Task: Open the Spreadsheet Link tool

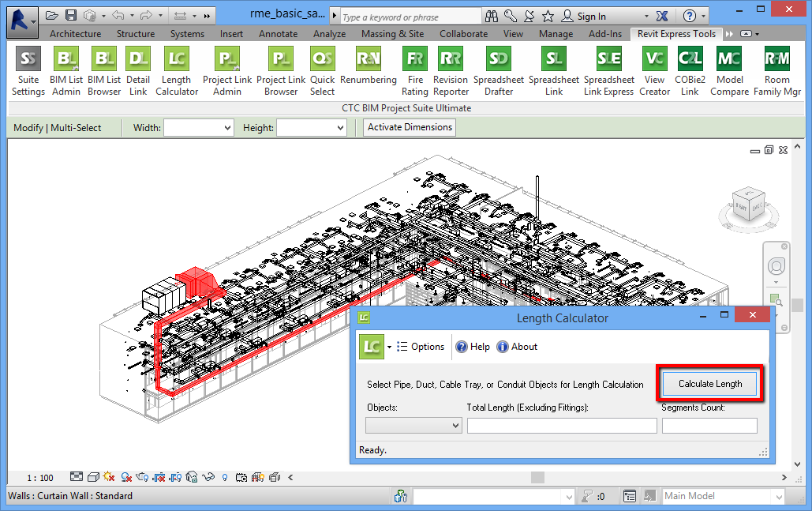Action: pyautogui.click(x=553, y=70)
